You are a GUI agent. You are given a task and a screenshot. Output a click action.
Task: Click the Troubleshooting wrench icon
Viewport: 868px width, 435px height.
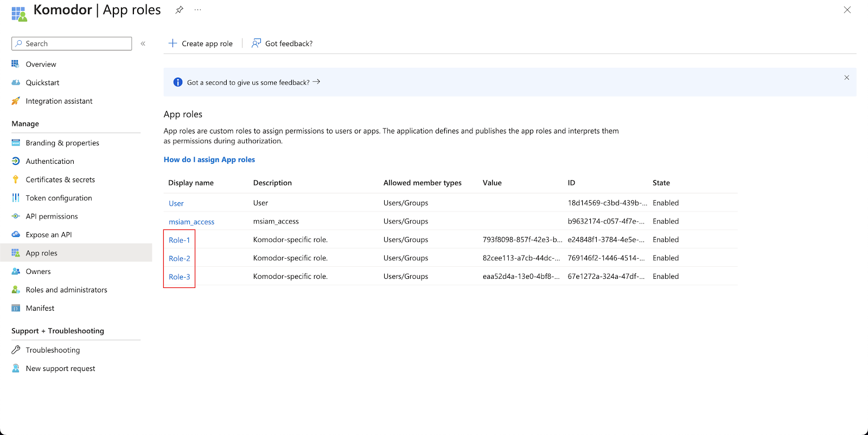pos(16,350)
